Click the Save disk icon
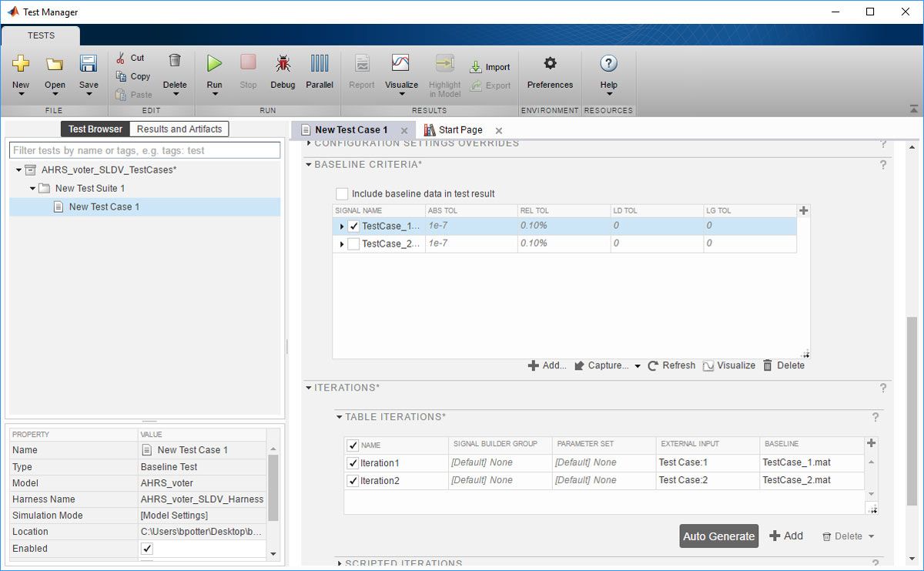This screenshot has width=924, height=571. coord(89,64)
